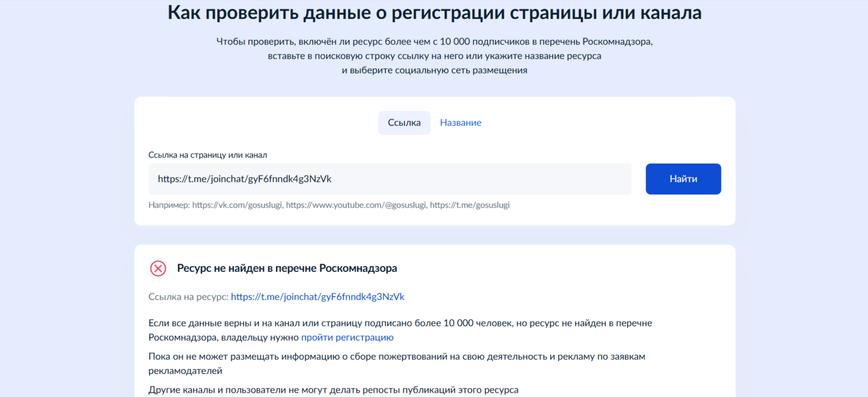Click the Ресурс не найден в перечне Роскомнадзора text

287,268
